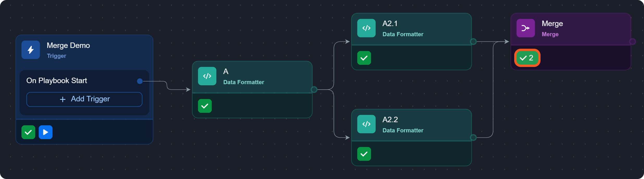Select the On Playbook Start trigger entry
Viewport: 644px width, 179px height.
(57, 81)
